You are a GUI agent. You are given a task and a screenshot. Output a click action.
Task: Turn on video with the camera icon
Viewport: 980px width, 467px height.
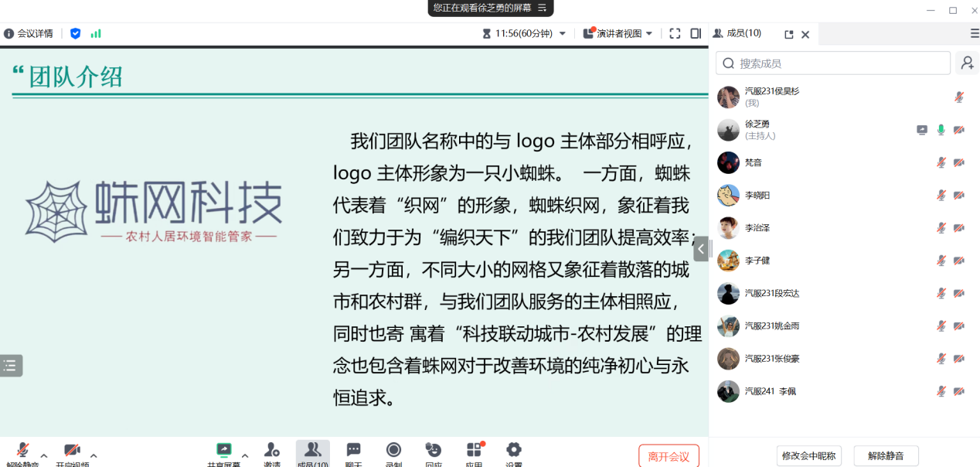pyautogui.click(x=72, y=450)
